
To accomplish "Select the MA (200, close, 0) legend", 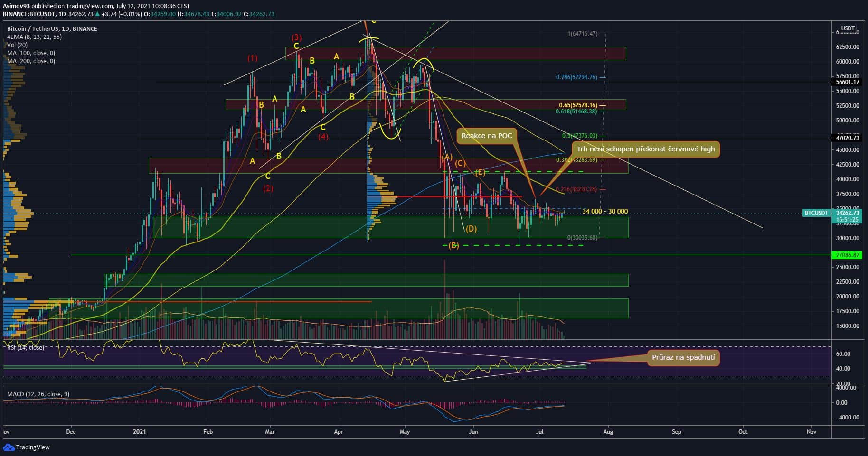I will 31,61.
